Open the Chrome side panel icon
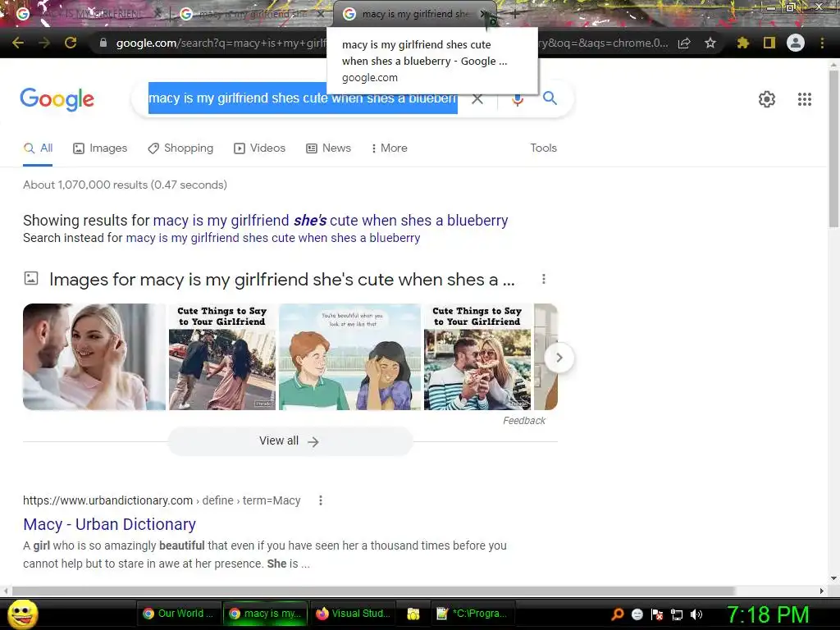 coord(769,43)
